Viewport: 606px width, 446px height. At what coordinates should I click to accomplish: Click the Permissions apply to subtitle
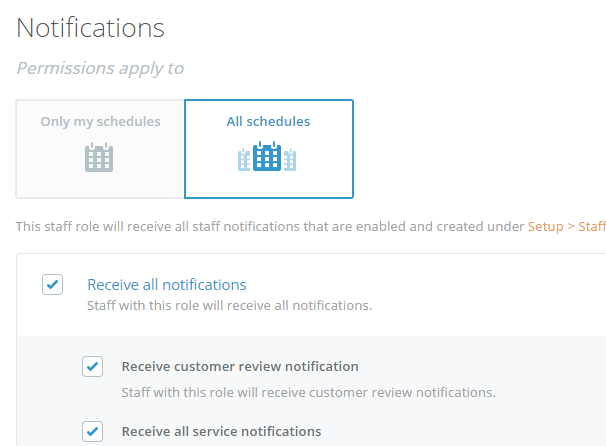point(100,68)
